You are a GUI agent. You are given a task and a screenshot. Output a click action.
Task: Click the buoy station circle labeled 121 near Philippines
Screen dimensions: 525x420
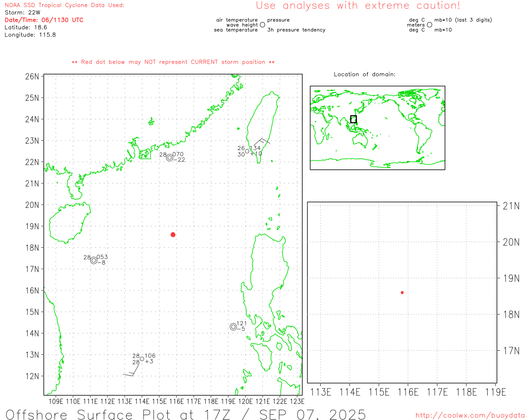(x=233, y=326)
